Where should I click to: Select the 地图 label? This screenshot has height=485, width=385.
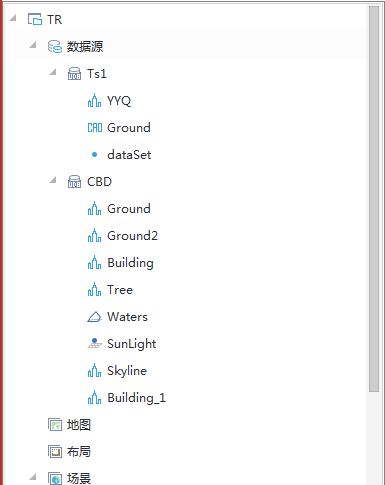79,425
